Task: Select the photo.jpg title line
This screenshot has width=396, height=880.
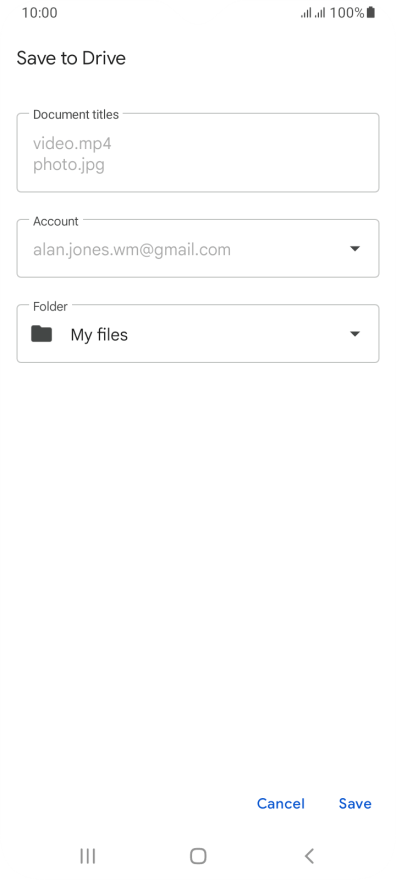Action: point(69,165)
